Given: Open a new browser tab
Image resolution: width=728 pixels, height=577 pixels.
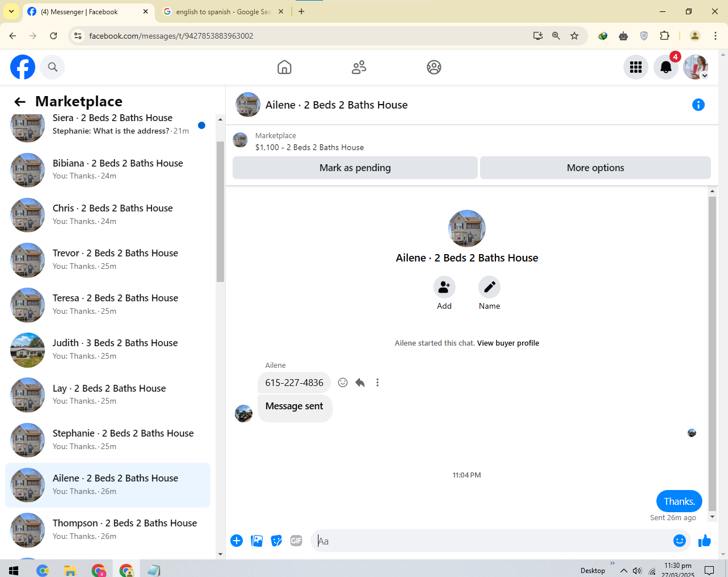Looking at the screenshot, I should point(301,11).
